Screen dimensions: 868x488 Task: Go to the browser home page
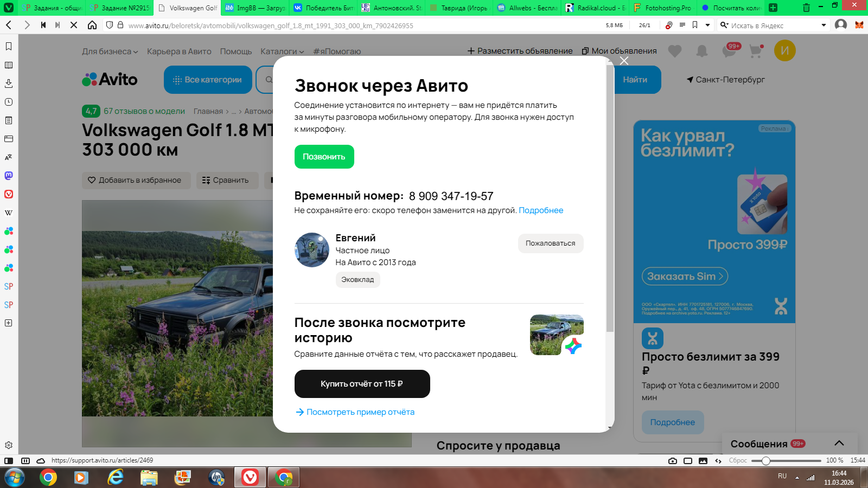92,25
